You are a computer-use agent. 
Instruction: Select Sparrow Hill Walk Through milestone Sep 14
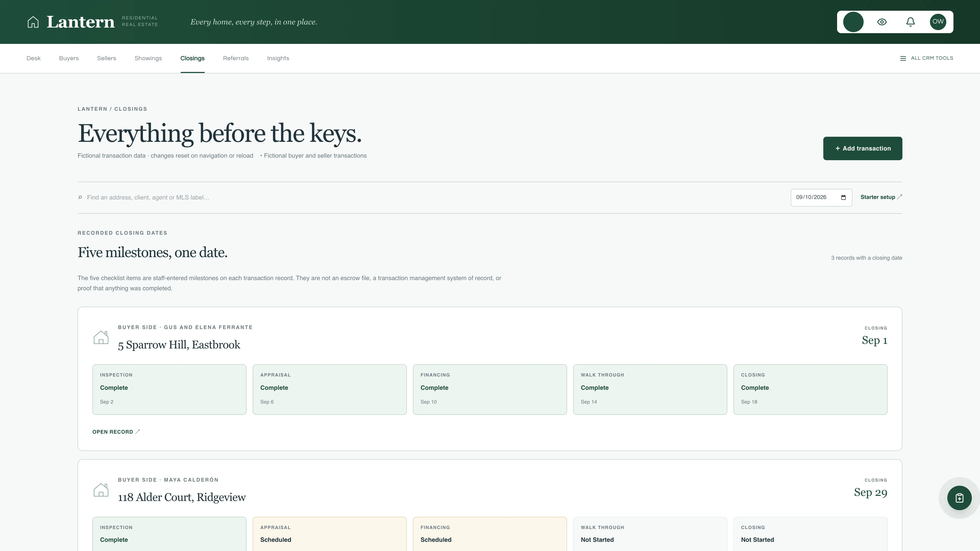650,389
